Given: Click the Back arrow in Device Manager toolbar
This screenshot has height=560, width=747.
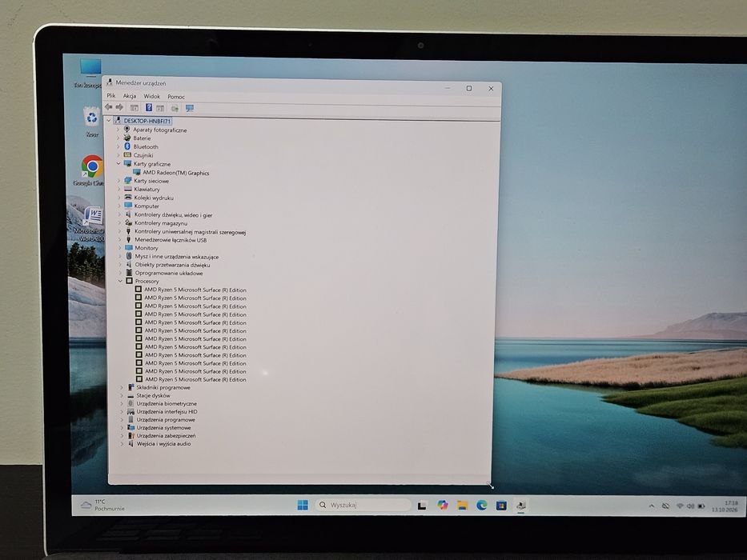Looking at the screenshot, I should 109,107.
